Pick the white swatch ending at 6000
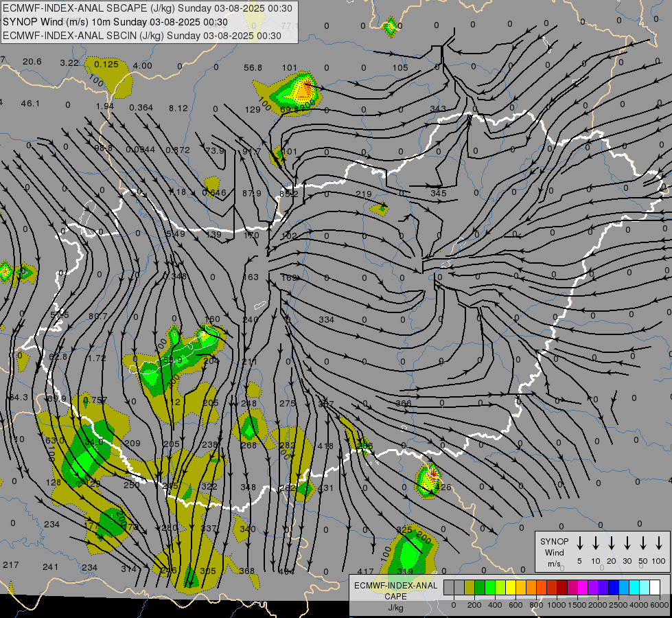The height and width of the screenshot is (618, 672). pyautogui.click(x=654, y=588)
